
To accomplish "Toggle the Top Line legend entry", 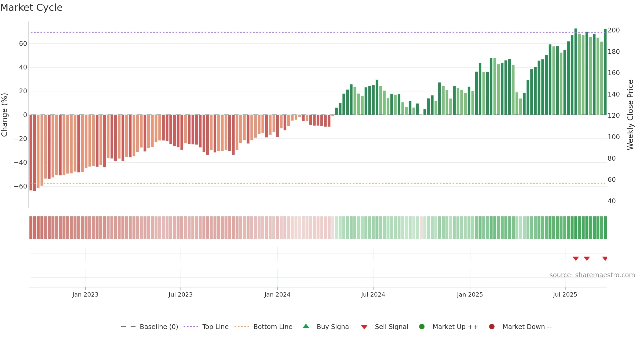I will coord(206,327).
